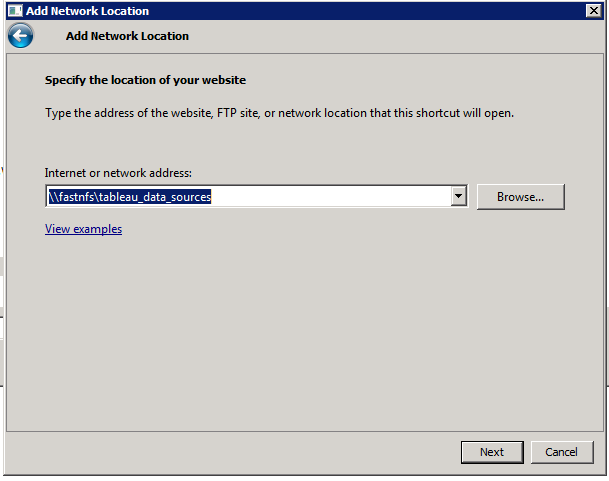
Task: Click the highlighted \\fastnfs\tableau_data_sources text
Action: [130, 197]
